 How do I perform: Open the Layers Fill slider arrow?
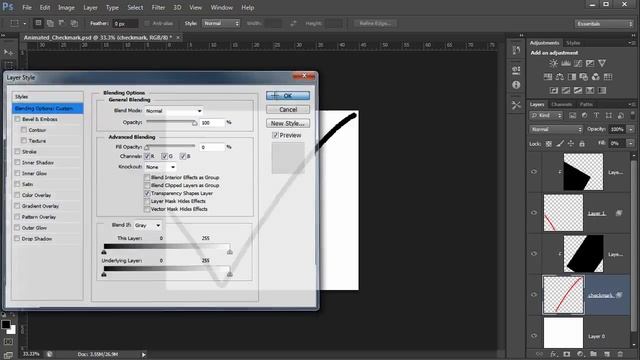point(631,143)
